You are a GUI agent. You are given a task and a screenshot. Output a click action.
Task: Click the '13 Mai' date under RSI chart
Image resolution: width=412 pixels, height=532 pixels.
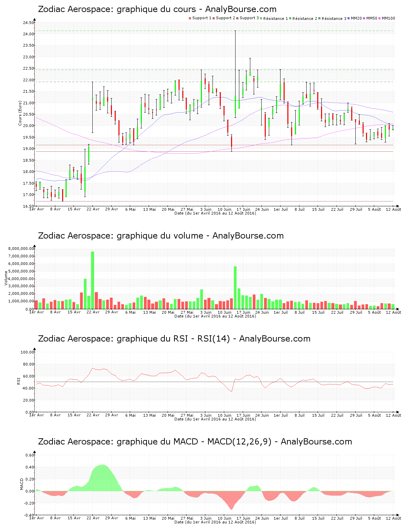coord(149,415)
